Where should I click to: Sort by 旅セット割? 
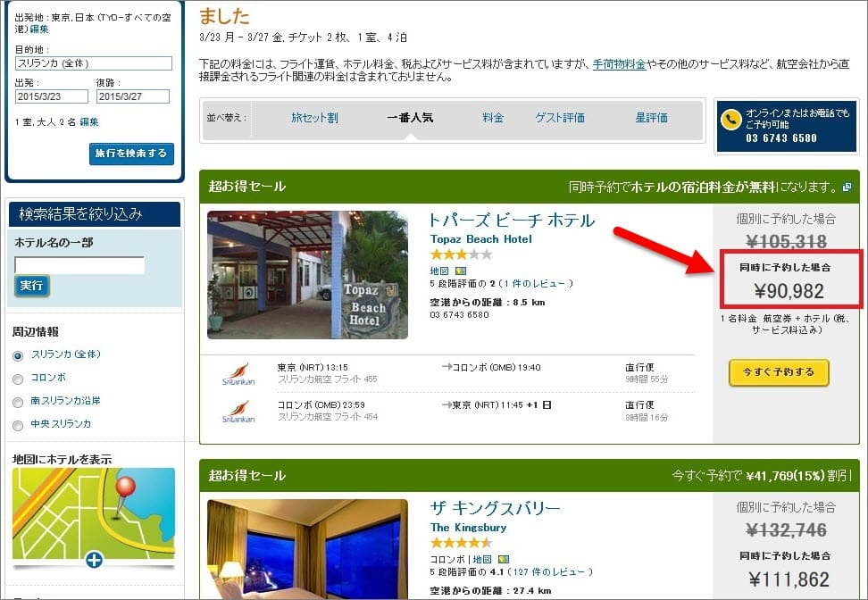click(314, 118)
